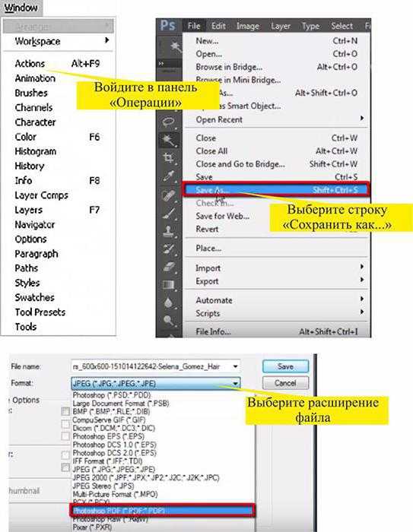This screenshot has height=532, width=413.
Task: Expand the File name dropdown arrow
Action: coord(235,366)
